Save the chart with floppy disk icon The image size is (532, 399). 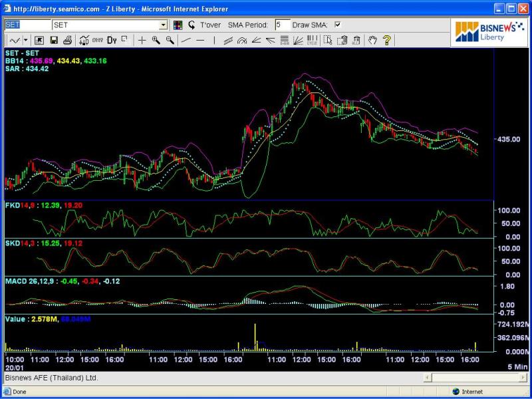[x=54, y=41]
